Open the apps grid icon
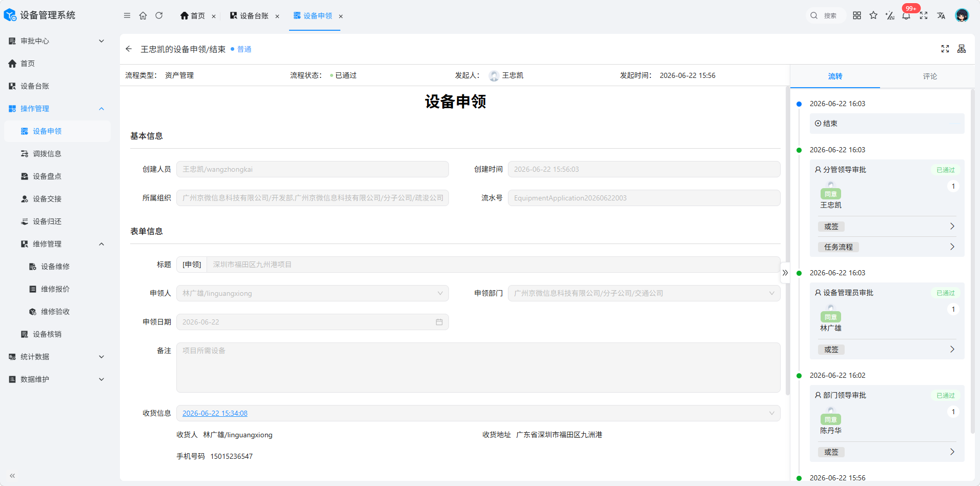 pos(857,15)
